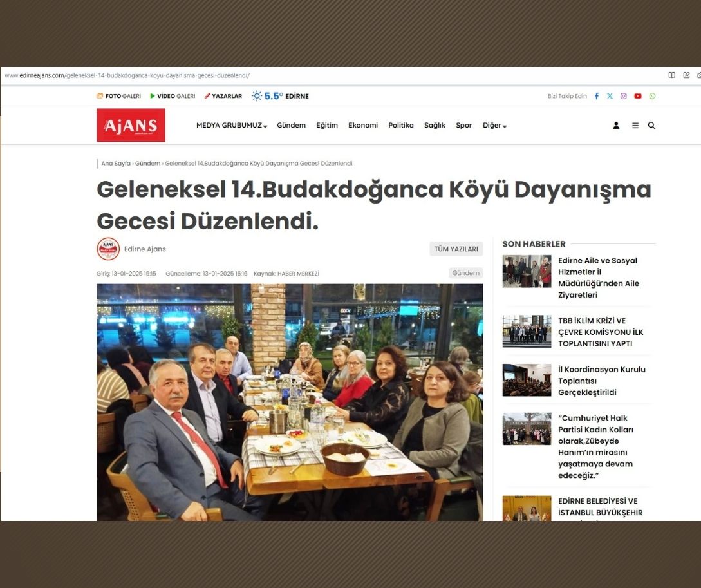Open the X (Twitter) icon

610,96
